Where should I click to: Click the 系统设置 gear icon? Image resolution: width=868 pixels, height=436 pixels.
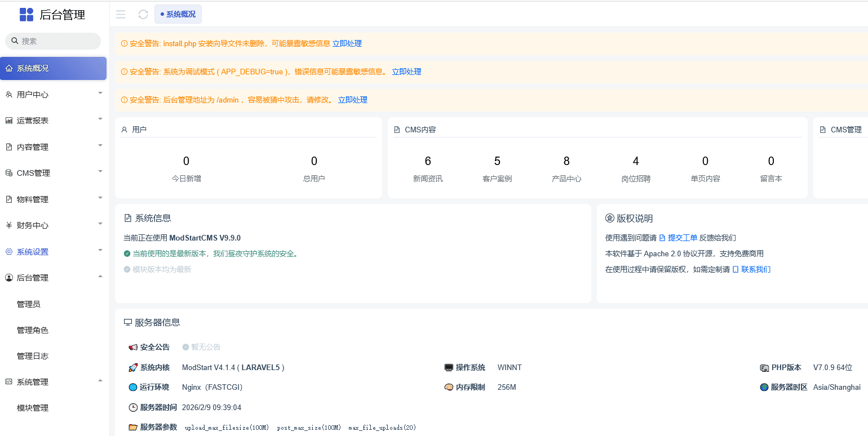(9, 252)
